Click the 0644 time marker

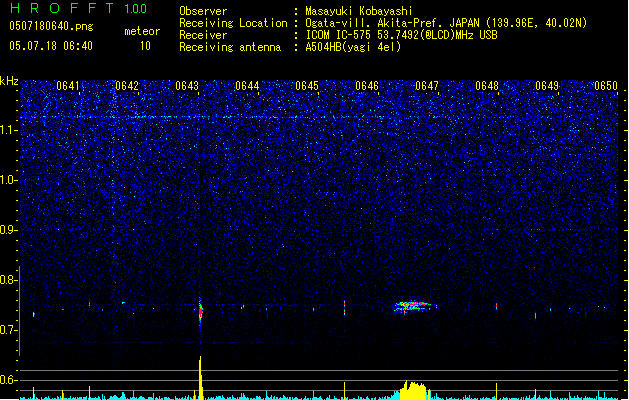(x=247, y=86)
